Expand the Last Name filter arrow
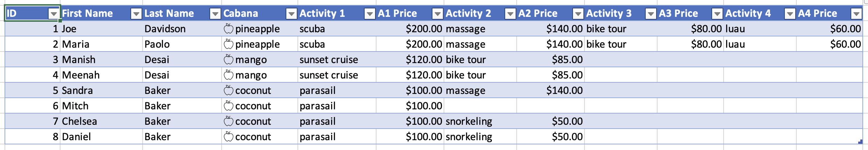This screenshot has width=868, height=150. pos(215,14)
